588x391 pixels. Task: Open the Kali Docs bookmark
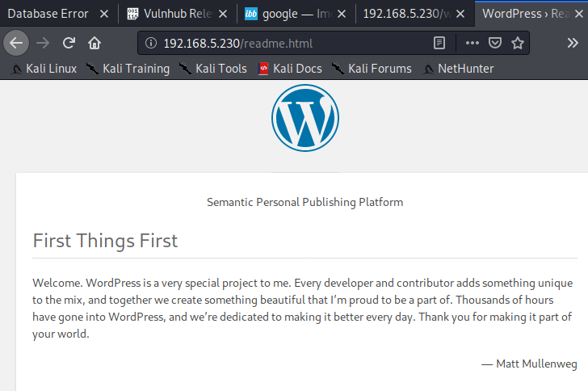[x=290, y=69]
